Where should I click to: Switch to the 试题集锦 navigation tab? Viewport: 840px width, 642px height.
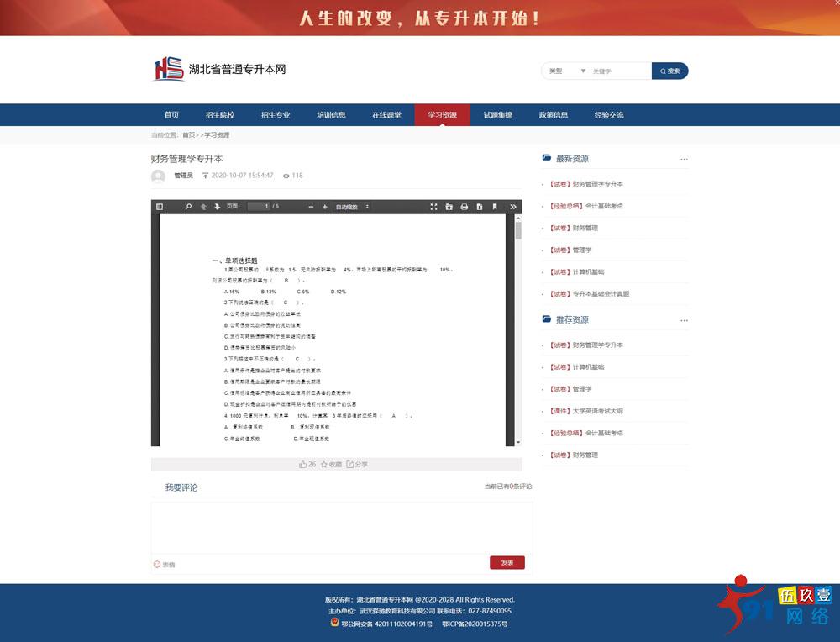[x=499, y=114]
